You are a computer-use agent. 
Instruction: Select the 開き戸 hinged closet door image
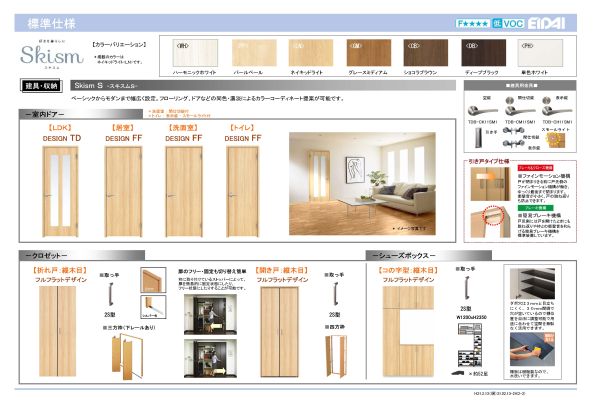coord(279,332)
